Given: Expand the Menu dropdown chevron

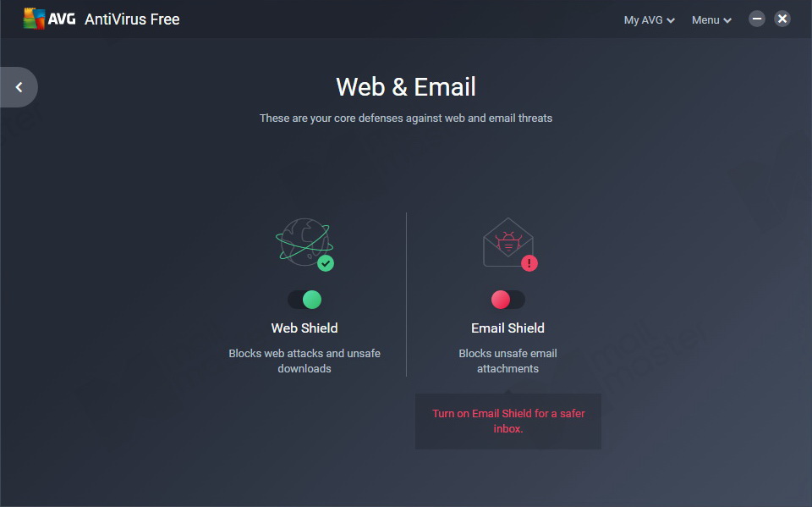Looking at the screenshot, I should [x=727, y=20].
